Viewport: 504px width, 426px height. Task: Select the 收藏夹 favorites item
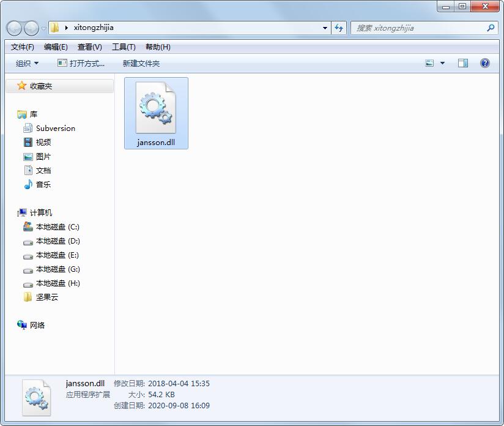tap(40, 86)
